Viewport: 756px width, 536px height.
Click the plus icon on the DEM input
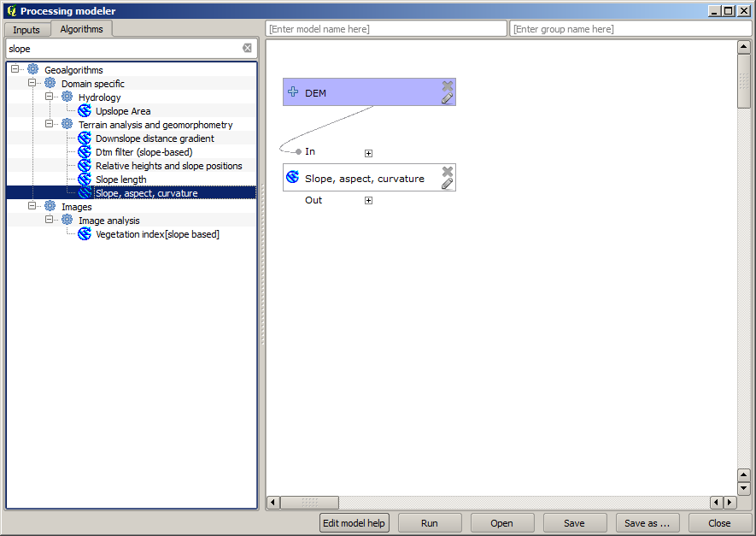tap(293, 92)
